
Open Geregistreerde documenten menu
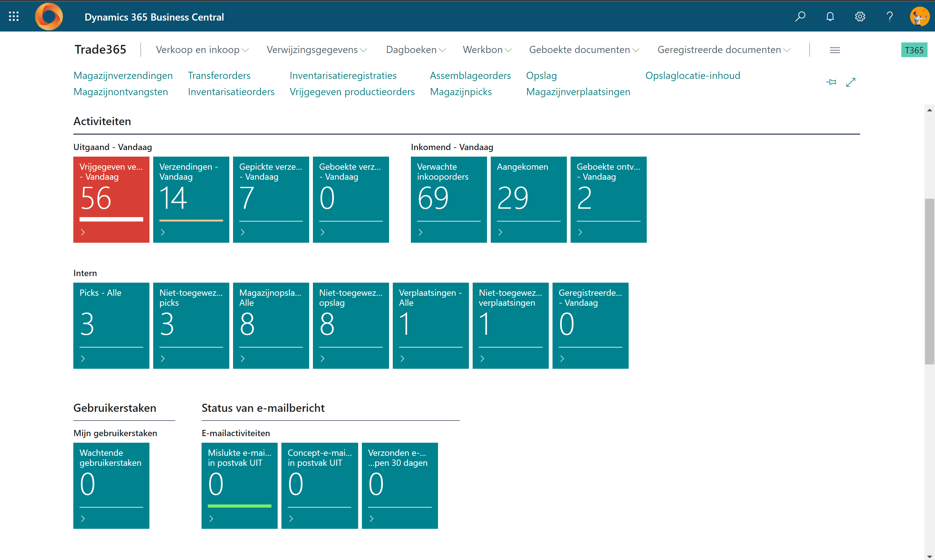[723, 50]
